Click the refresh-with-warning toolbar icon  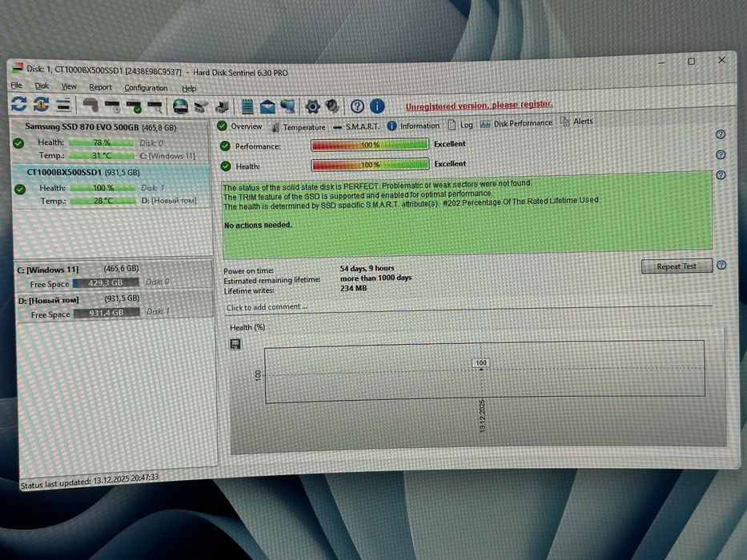[42, 104]
